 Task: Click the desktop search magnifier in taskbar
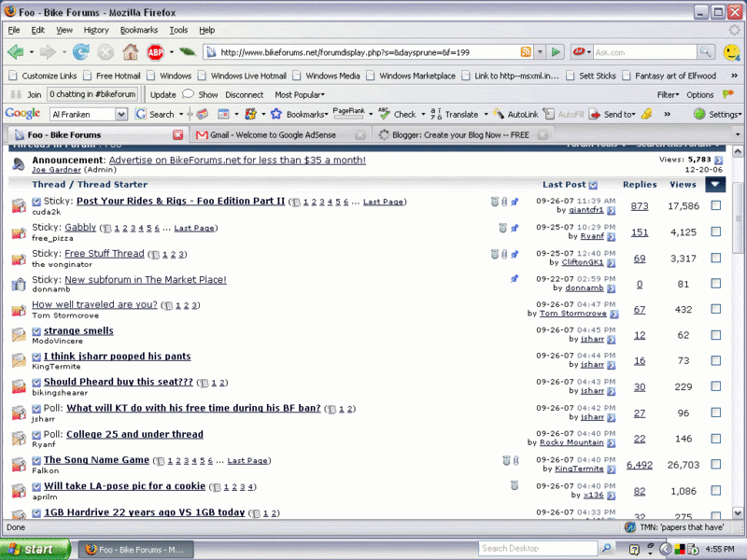(606, 549)
